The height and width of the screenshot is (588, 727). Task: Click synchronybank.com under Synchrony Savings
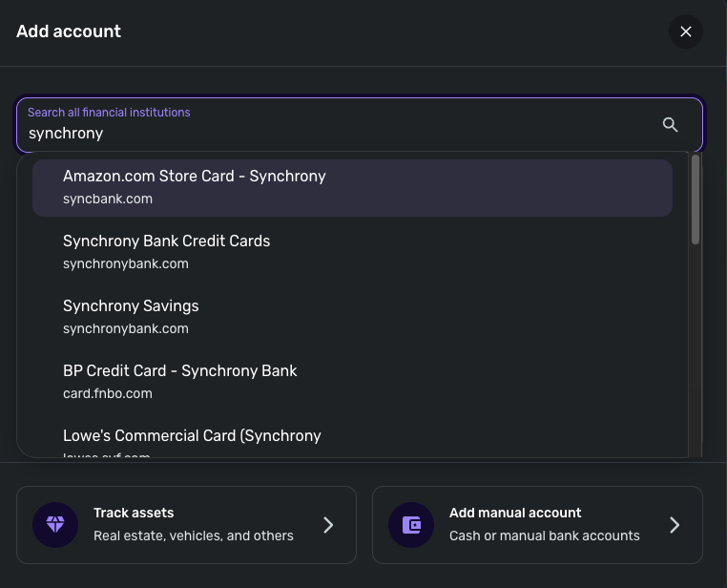point(126,328)
